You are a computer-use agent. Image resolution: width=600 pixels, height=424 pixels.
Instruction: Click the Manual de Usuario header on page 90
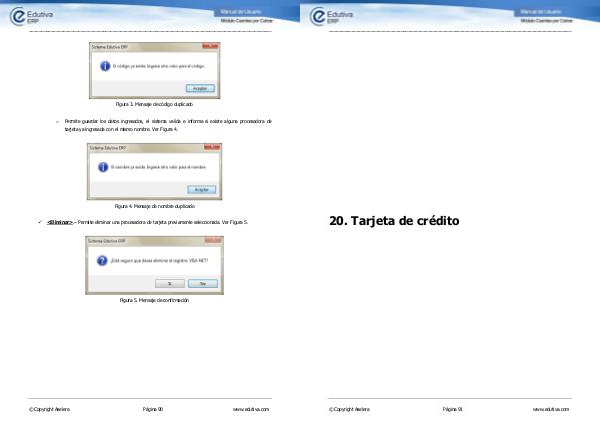(x=244, y=11)
